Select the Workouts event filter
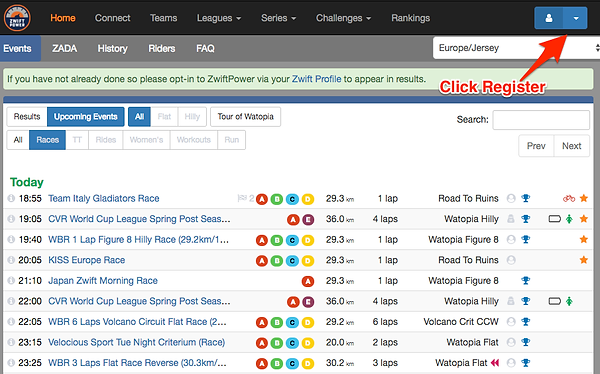This screenshot has width=600, height=374. coord(194,140)
